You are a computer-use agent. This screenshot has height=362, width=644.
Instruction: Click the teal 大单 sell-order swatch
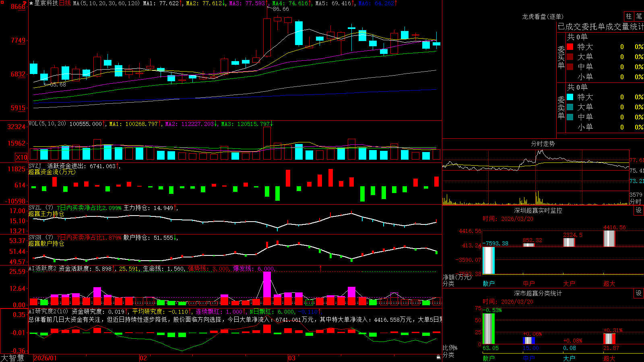(570, 107)
